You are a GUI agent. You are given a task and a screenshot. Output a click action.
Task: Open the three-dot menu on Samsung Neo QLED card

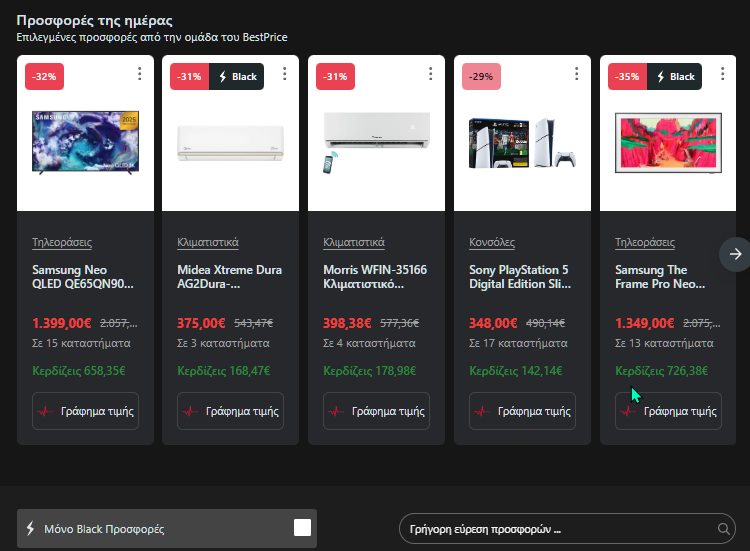(140, 74)
